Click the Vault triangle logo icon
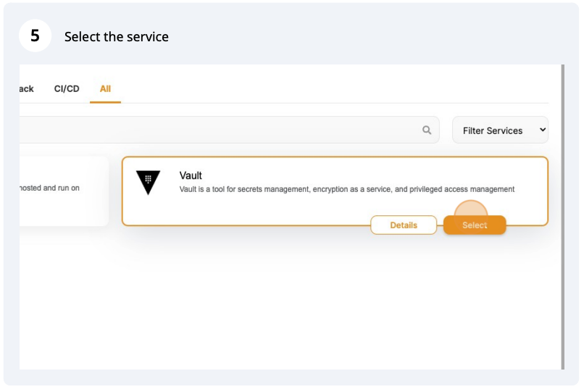584x392 pixels. coord(149,183)
